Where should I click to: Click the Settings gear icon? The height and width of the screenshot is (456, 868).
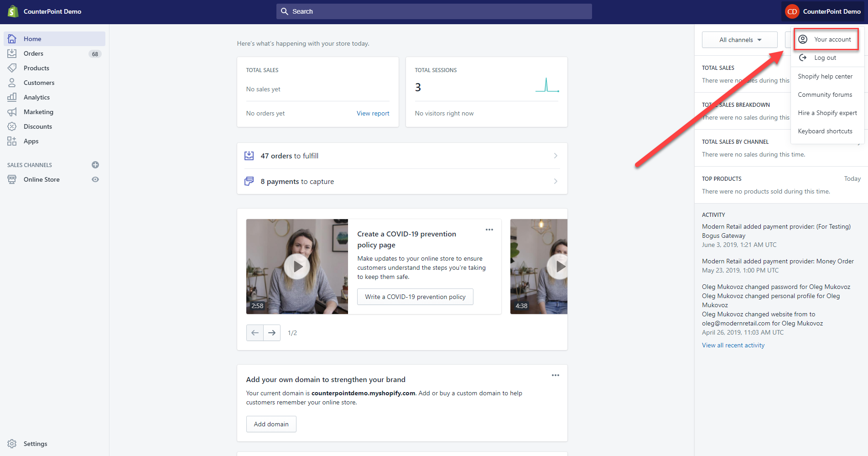tap(12, 444)
